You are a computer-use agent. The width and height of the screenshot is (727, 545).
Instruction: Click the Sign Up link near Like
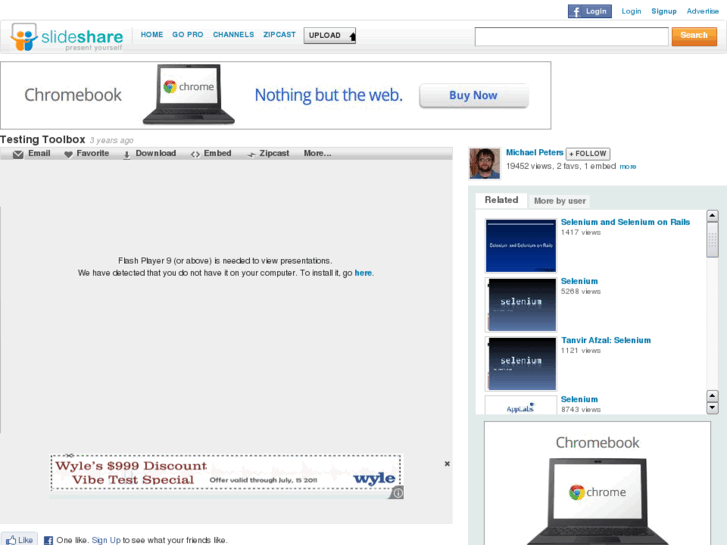click(x=106, y=540)
